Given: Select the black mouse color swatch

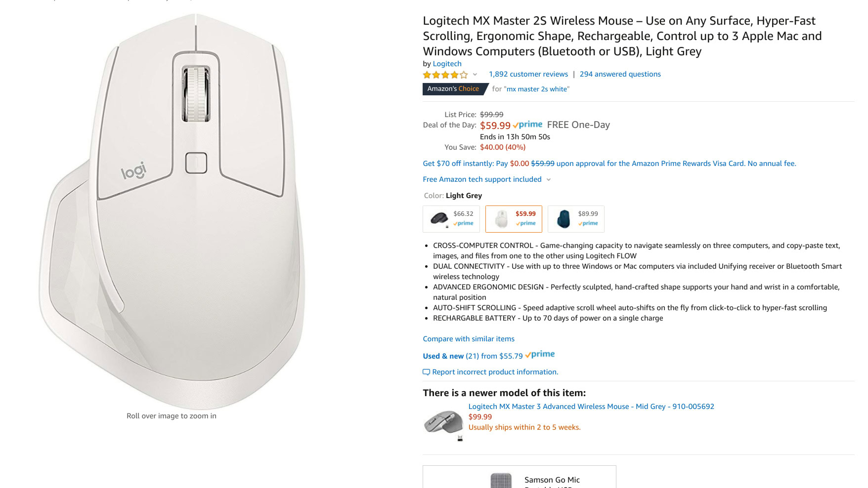Looking at the screenshot, I should pyautogui.click(x=451, y=219).
